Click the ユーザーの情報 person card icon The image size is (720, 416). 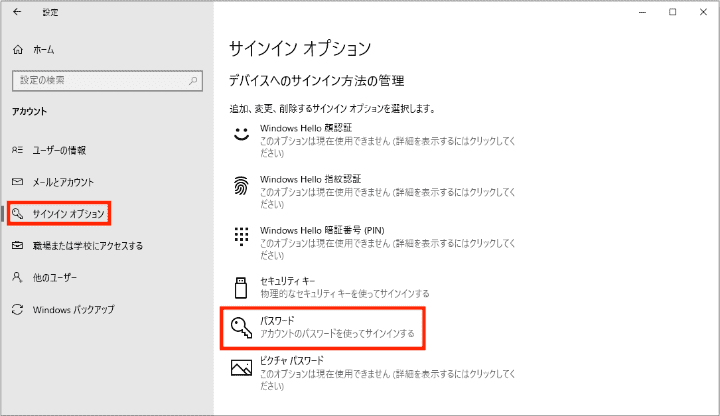(17, 150)
